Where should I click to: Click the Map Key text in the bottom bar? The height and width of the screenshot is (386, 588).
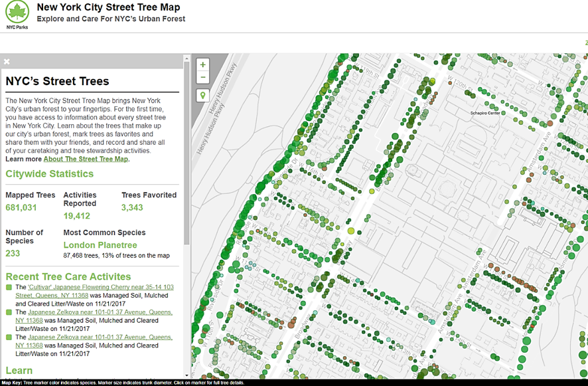123,383
